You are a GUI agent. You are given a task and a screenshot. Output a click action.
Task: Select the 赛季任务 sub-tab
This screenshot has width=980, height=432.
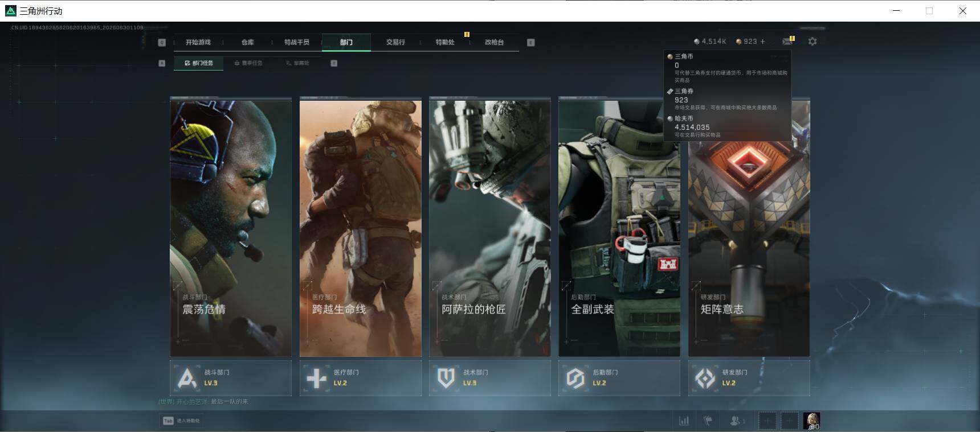pos(248,63)
